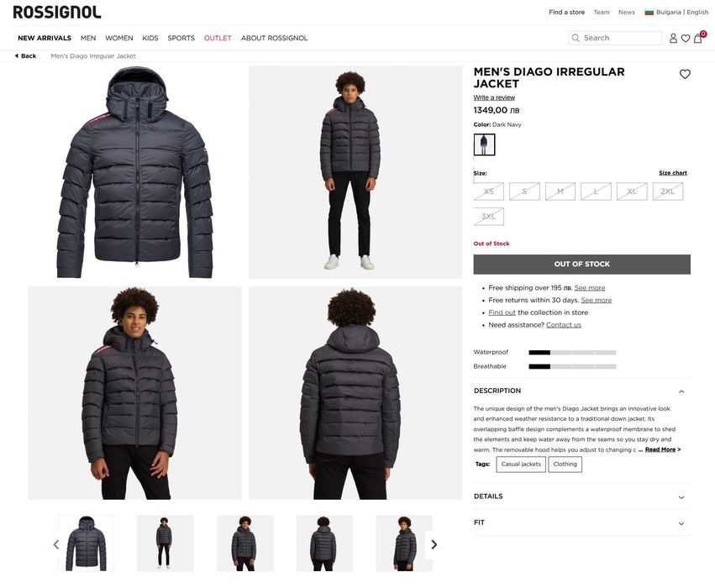715x588 pixels.
Task: Select size XS option
Action: (x=488, y=192)
